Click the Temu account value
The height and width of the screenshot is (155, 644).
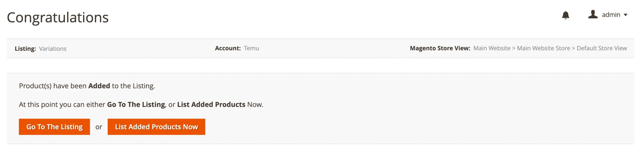click(x=251, y=48)
